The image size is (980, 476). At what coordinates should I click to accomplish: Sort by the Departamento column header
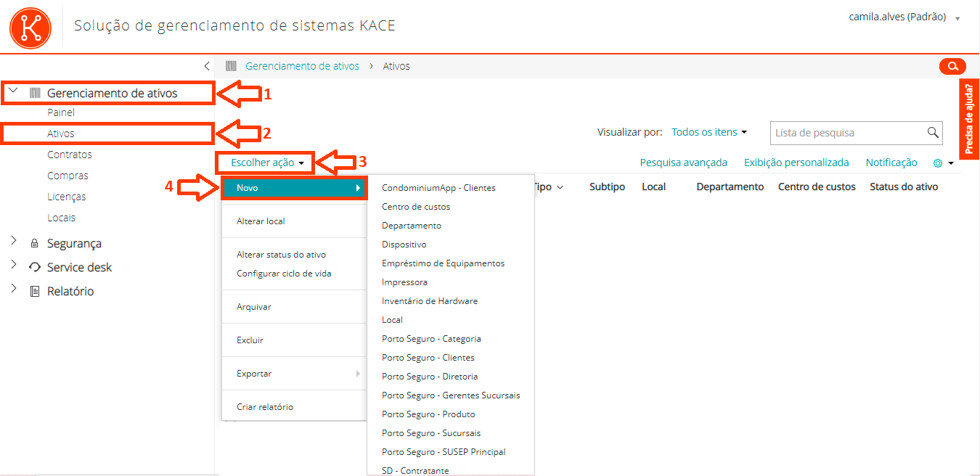pyautogui.click(x=730, y=186)
